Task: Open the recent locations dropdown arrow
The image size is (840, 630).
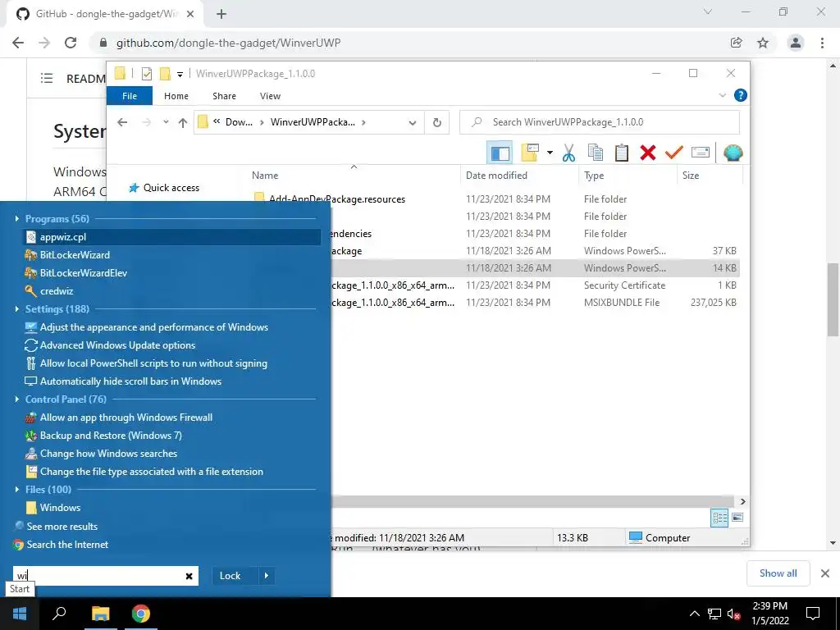Action: [166, 122]
